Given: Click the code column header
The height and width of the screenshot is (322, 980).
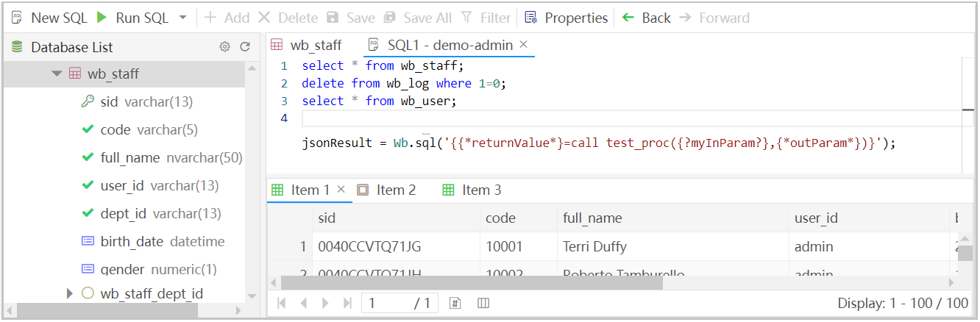Looking at the screenshot, I should tap(518, 218).
